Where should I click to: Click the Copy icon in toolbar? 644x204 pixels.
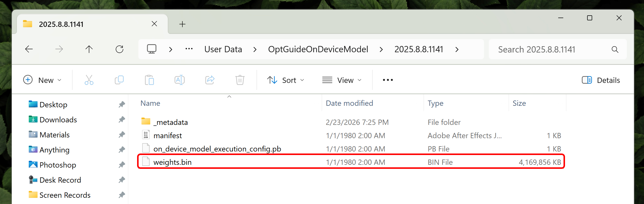[x=119, y=80]
